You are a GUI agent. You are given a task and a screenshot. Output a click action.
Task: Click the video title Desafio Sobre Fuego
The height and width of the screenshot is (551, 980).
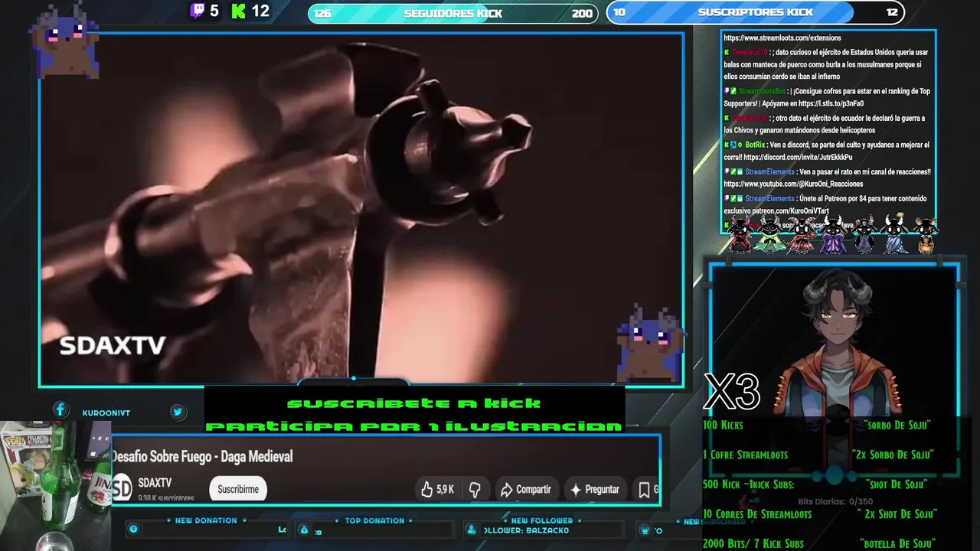pos(202,456)
